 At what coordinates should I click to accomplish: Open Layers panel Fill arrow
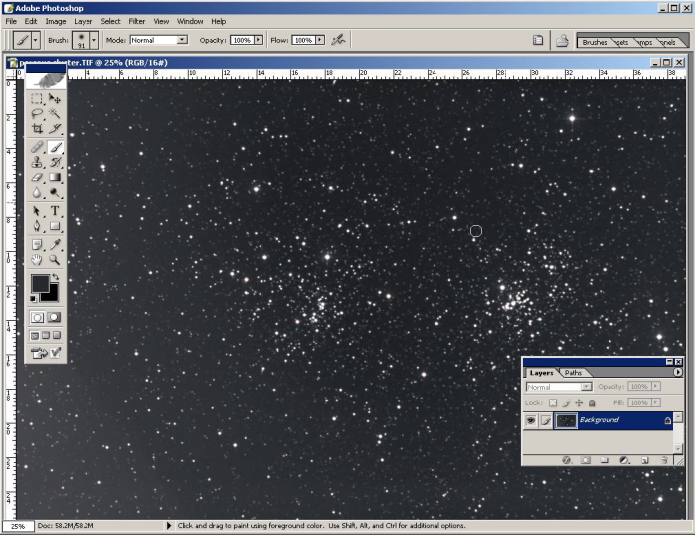pyautogui.click(x=656, y=403)
